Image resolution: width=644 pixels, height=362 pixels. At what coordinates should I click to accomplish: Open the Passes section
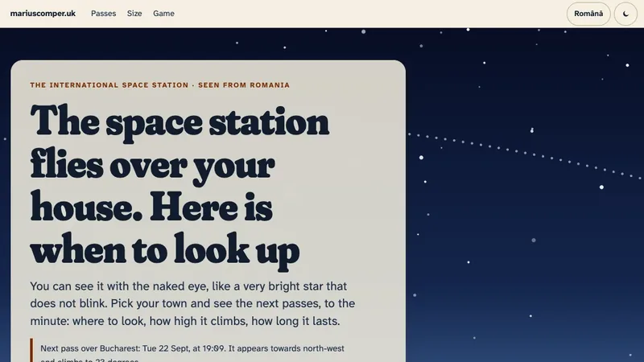pyautogui.click(x=104, y=14)
